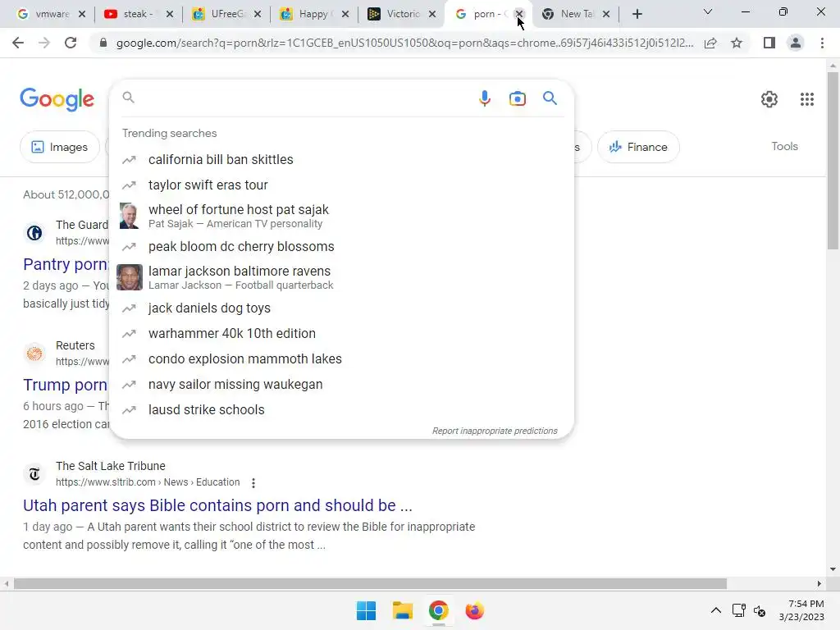Viewport: 840px width, 630px height.
Task: Switch to the Victorio tab
Action: (395, 15)
